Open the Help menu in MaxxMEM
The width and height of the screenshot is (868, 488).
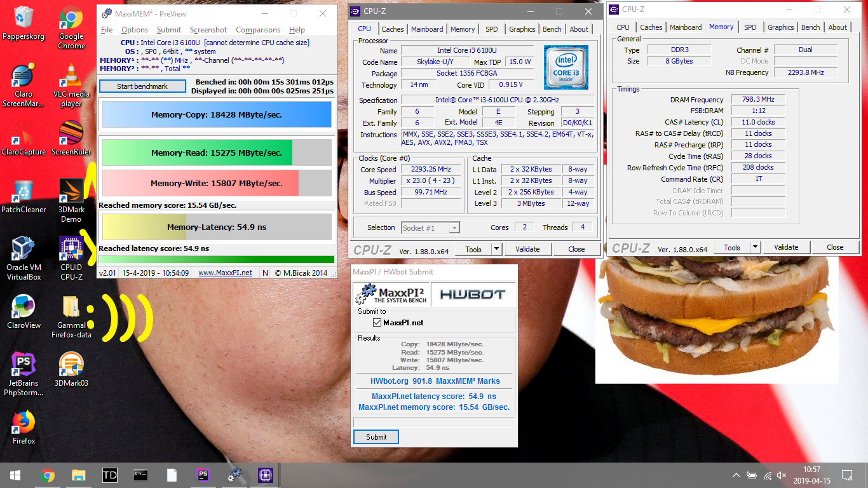point(297,30)
